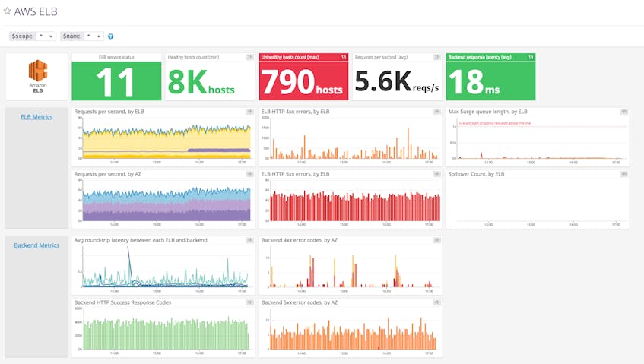Click the Amazon ELB logo tile

pos(37,76)
